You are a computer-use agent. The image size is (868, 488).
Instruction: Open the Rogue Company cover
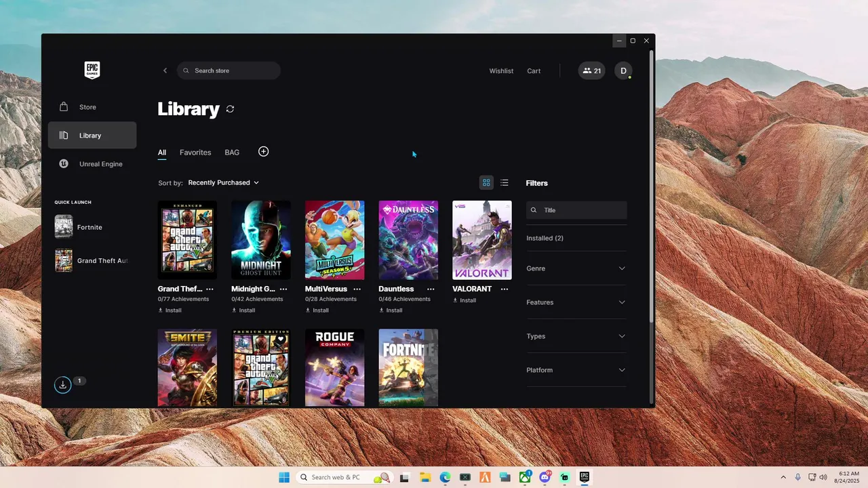click(334, 368)
